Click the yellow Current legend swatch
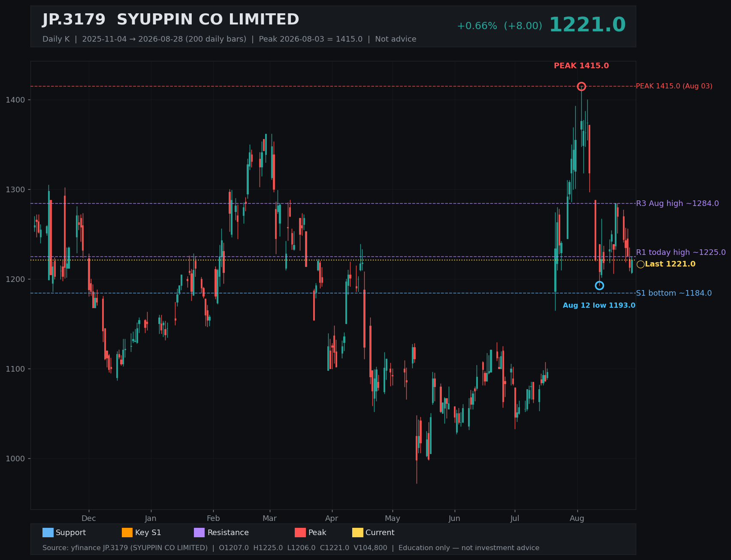Viewport: 731px width, 560px height. (x=358, y=533)
